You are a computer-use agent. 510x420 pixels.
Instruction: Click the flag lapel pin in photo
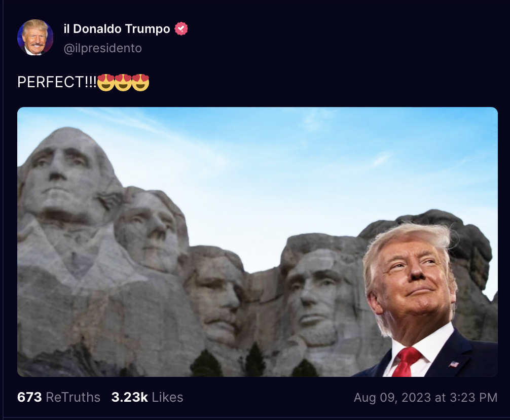point(454,364)
